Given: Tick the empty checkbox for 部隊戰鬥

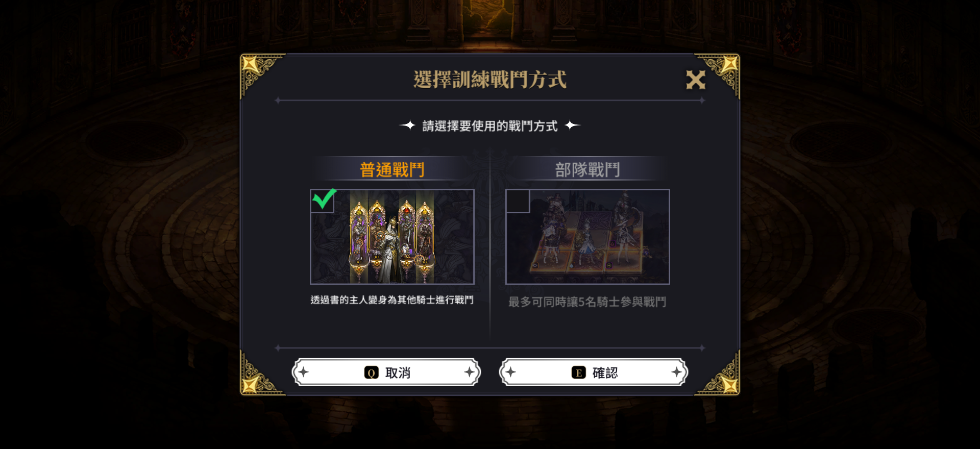Looking at the screenshot, I should coord(518,201).
